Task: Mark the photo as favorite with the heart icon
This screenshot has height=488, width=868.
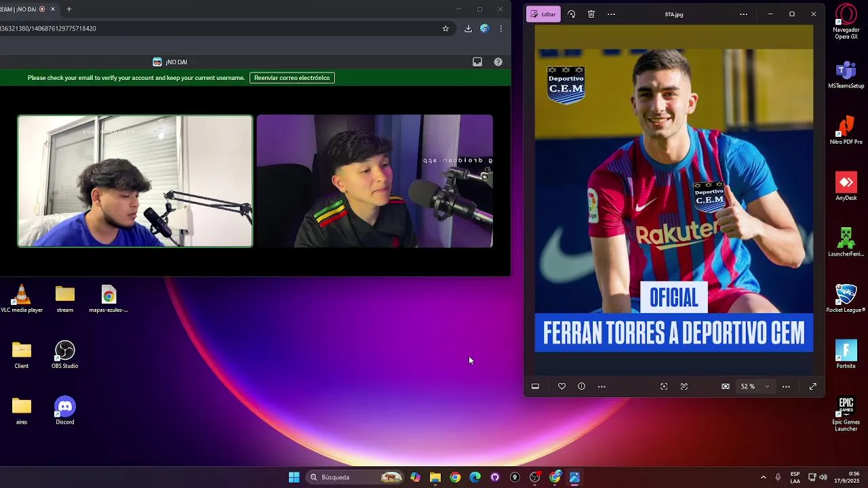Action: (561, 386)
